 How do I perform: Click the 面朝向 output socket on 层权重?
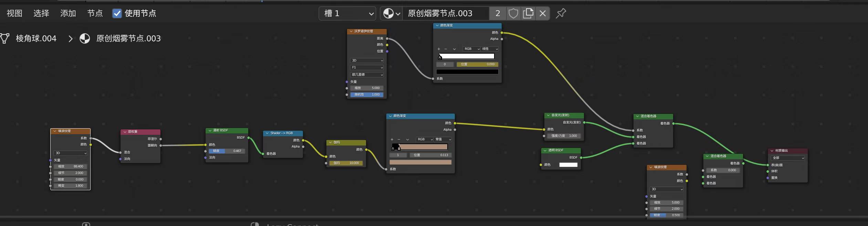[161, 146]
